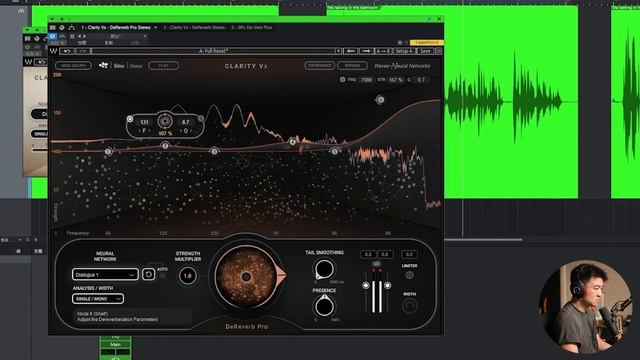This screenshot has height=360, width=640.
Task: Click the FRQ value 7088 field
Action: click(367, 80)
